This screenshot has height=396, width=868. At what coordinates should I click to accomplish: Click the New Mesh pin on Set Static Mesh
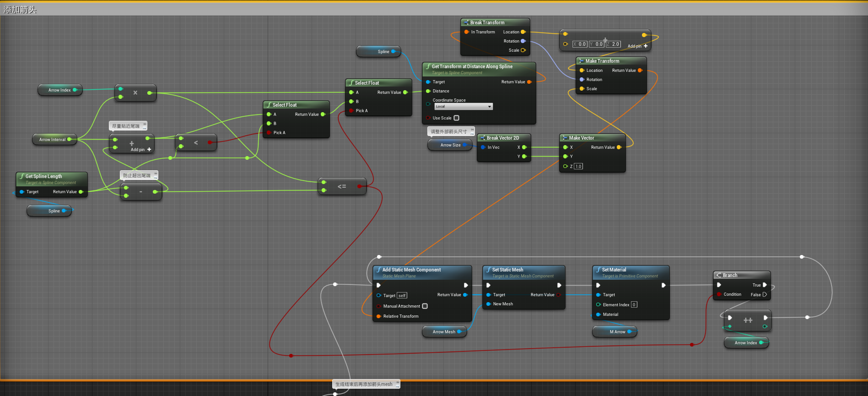[489, 304]
